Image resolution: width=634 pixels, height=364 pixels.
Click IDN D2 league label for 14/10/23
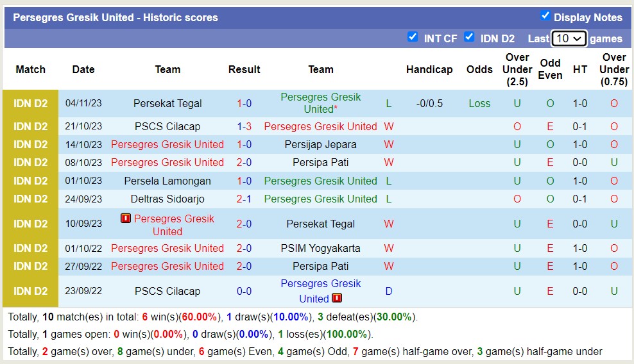30,144
